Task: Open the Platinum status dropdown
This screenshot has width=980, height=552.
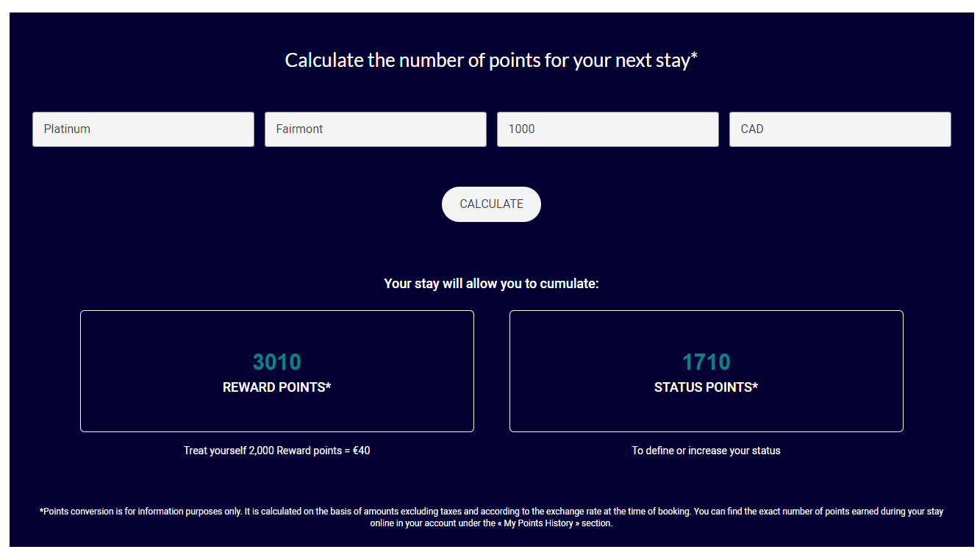Action: point(143,129)
